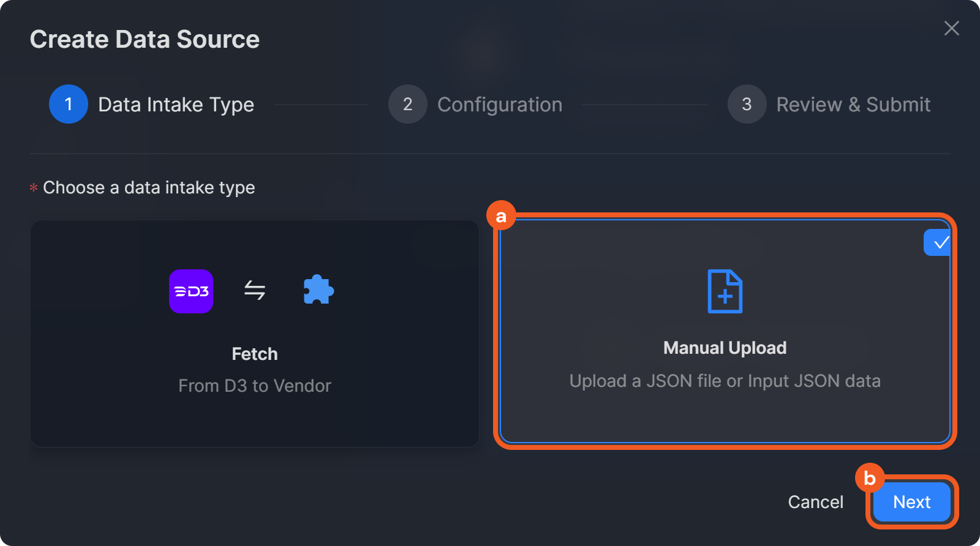Toggle the blue checkmark on Manual Upload card
The height and width of the screenshot is (546, 980).
coord(937,243)
